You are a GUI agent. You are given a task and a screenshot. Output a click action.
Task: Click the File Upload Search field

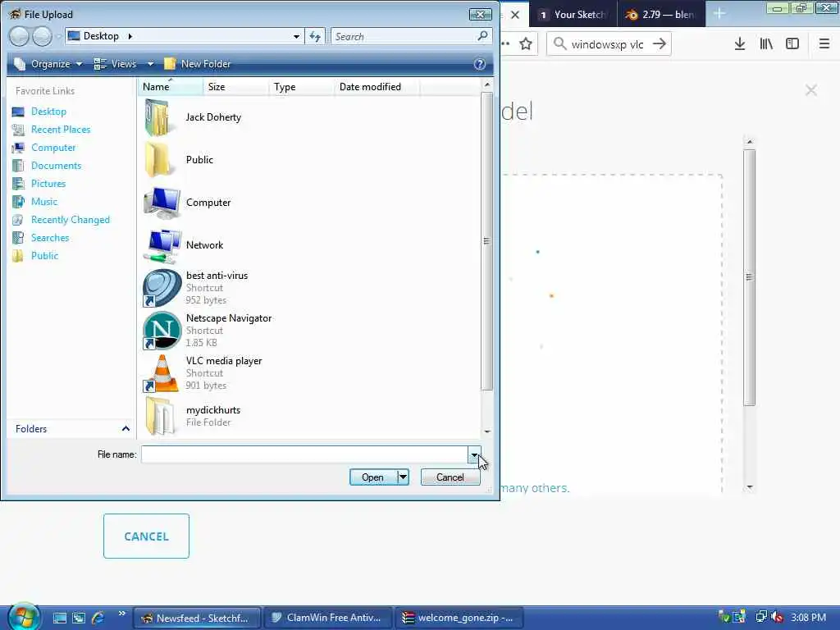pyautogui.click(x=403, y=36)
